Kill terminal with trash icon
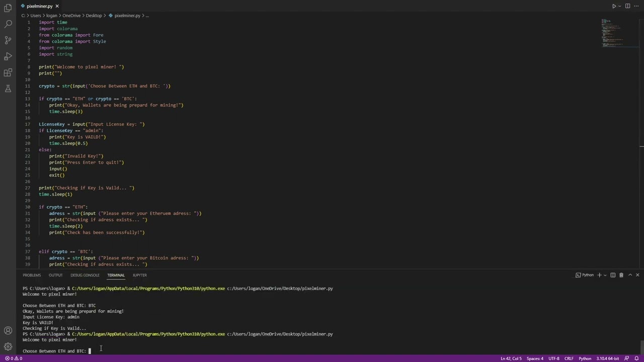This screenshot has height=362, width=644. coord(621,275)
